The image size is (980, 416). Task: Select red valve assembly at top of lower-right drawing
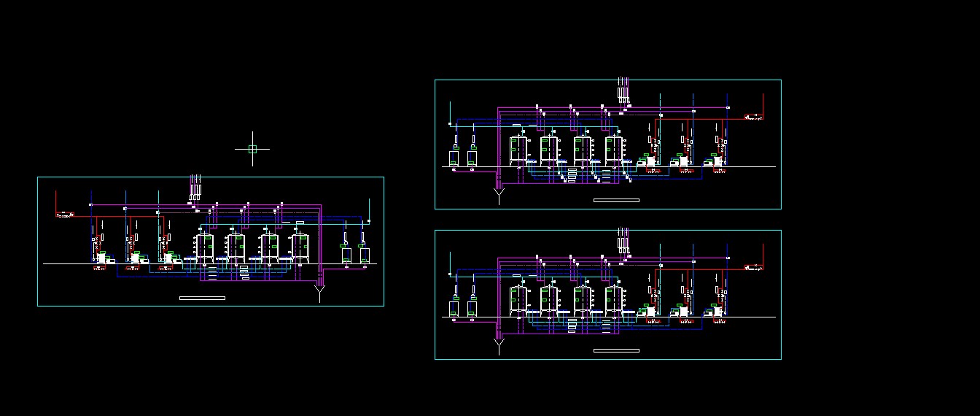[x=754, y=266]
